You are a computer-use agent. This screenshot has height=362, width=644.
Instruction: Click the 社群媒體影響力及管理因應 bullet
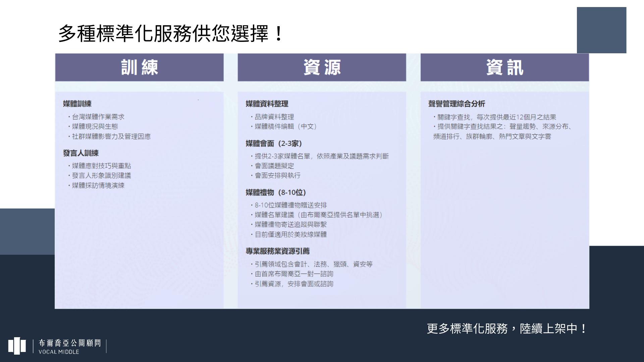pyautogui.click(x=111, y=136)
